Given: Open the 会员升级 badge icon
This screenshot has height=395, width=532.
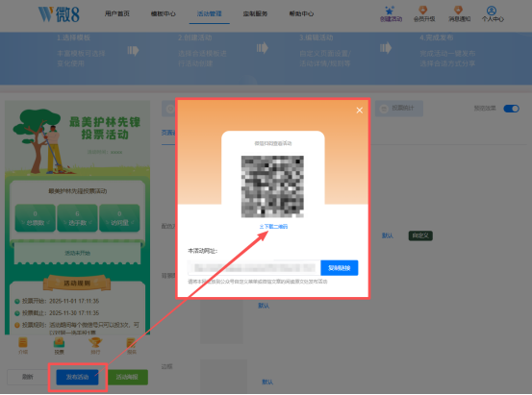Looking at the screenshot, I should [x=422, y=10].
